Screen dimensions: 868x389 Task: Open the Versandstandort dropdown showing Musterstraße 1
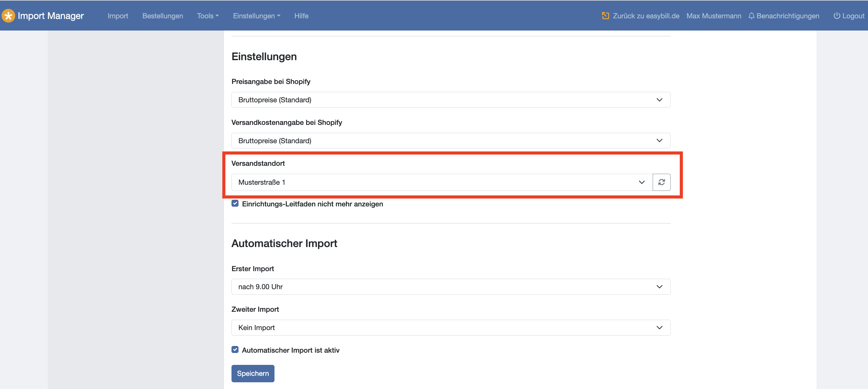click(x=442, y=182)
